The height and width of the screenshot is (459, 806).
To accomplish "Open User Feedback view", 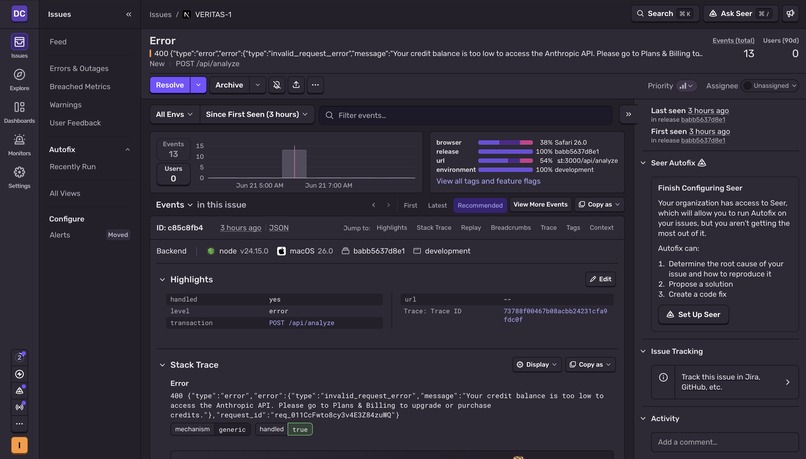I will point(75,123).
